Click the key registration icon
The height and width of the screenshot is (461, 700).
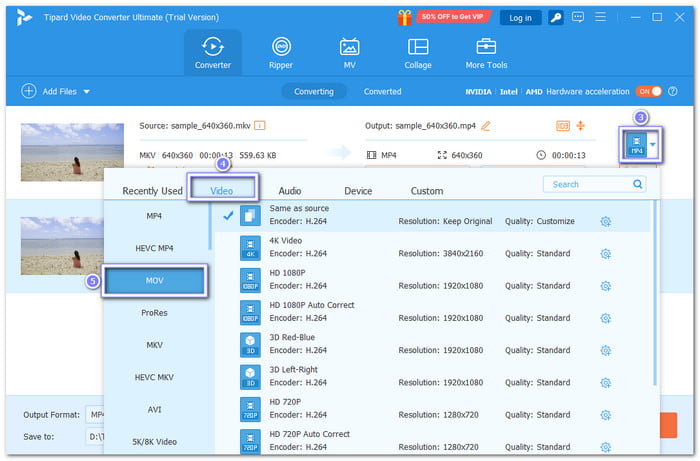[555, 17]
